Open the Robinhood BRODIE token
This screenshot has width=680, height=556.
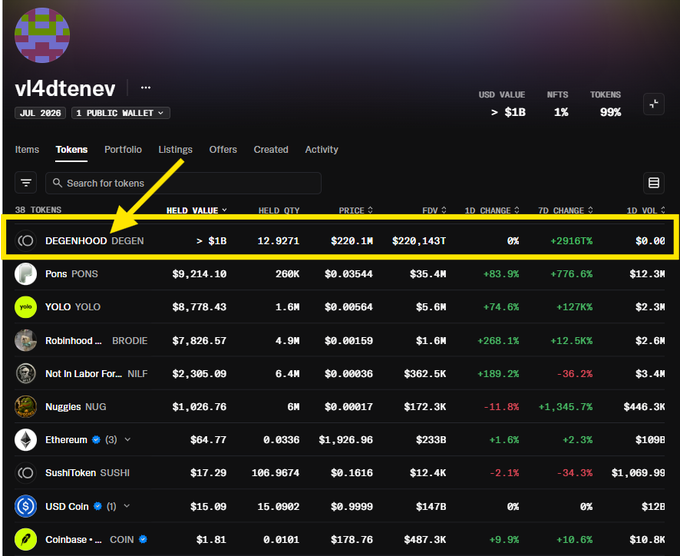click(96, 341)
